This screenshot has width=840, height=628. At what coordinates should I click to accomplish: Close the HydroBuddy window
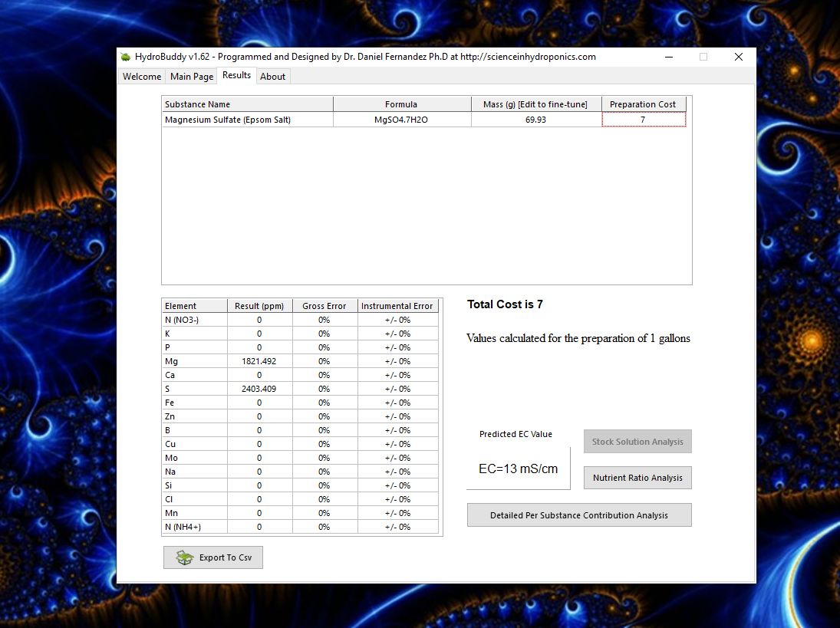738,57
